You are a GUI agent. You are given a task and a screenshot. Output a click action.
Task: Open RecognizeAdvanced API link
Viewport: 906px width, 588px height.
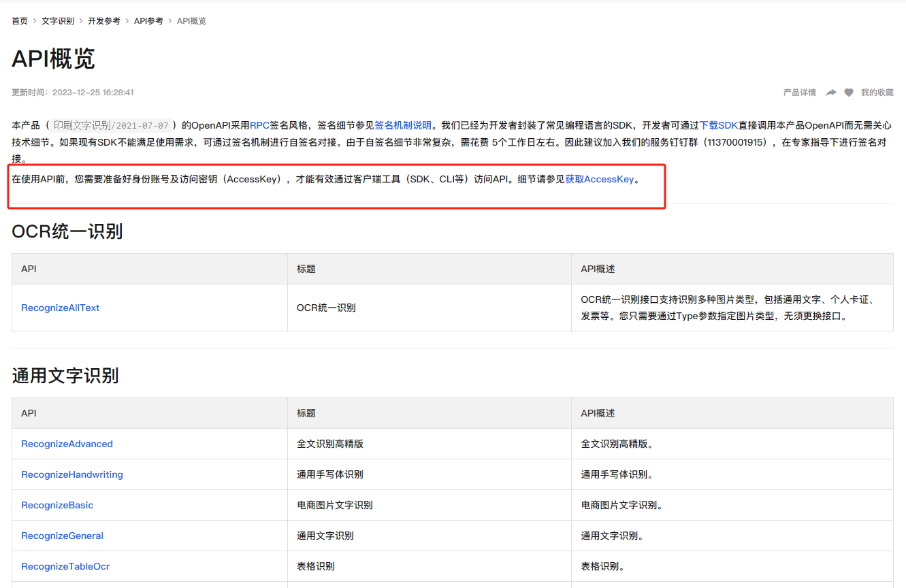pyautogui.click(x=67, y=444)
